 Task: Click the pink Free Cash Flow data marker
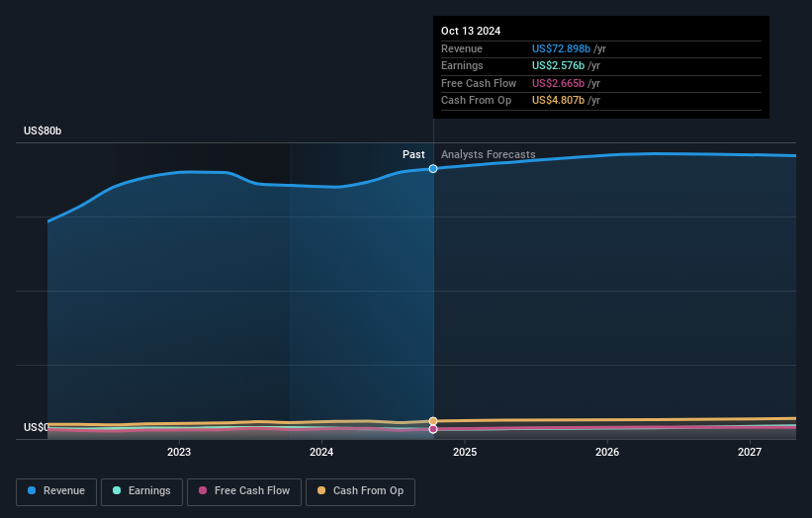[433, 429]
